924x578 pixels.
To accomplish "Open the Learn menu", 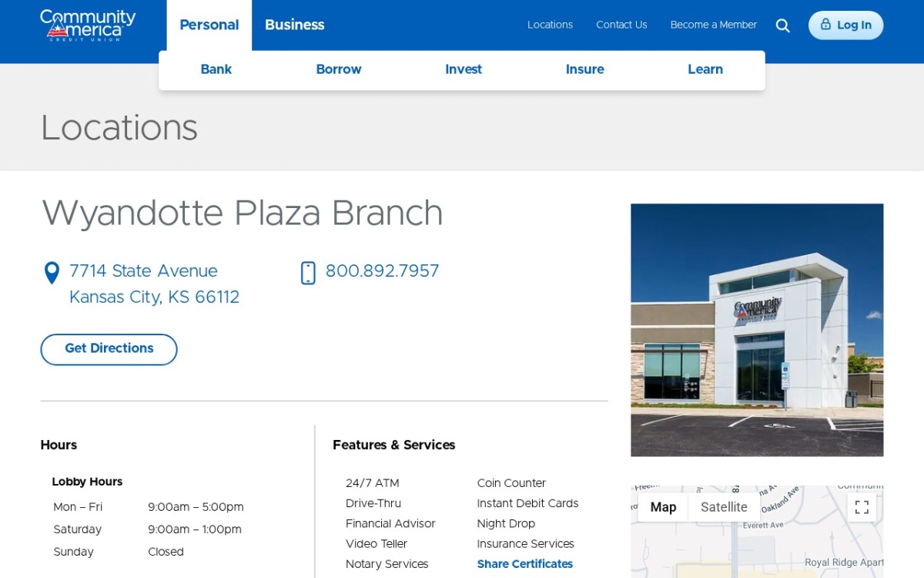I will [705, 69].
